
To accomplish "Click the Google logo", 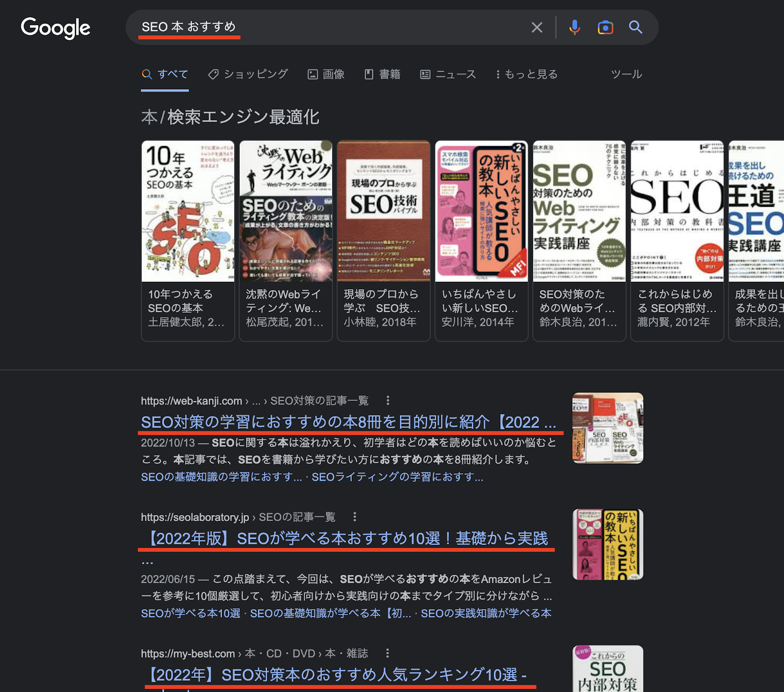I will [x=55, y=28].
